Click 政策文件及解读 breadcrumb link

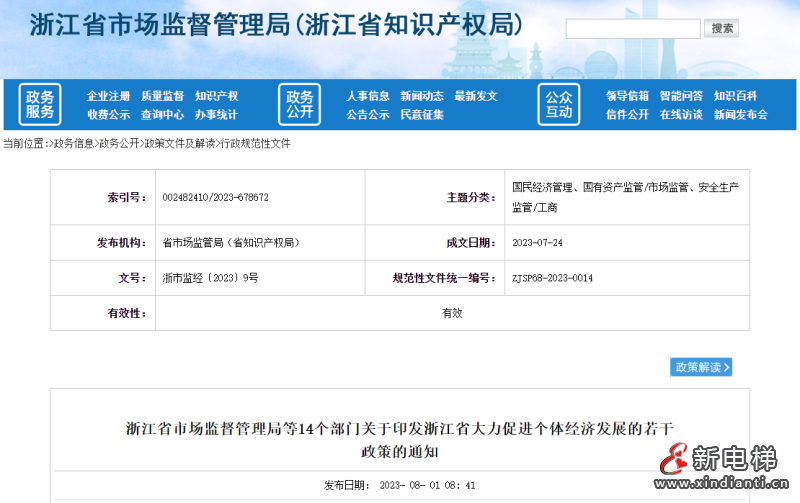click(x=179, y=143)
